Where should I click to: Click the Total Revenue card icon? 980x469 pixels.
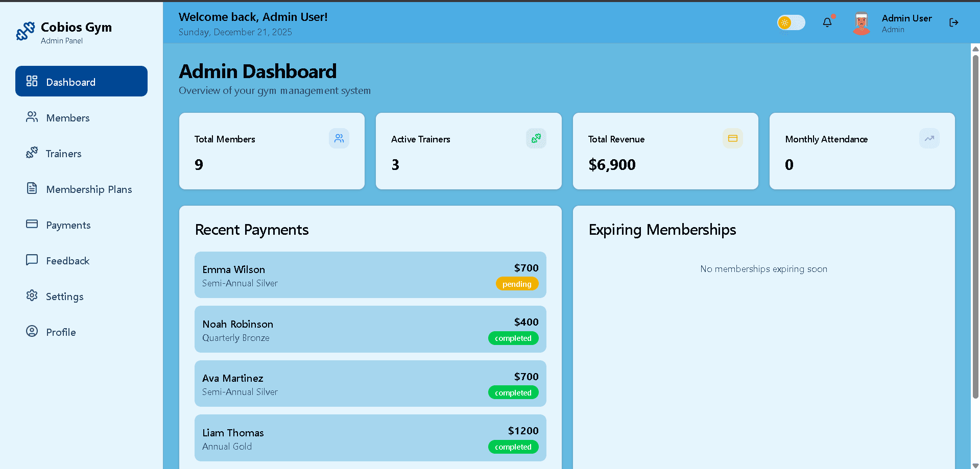point(732,138)
